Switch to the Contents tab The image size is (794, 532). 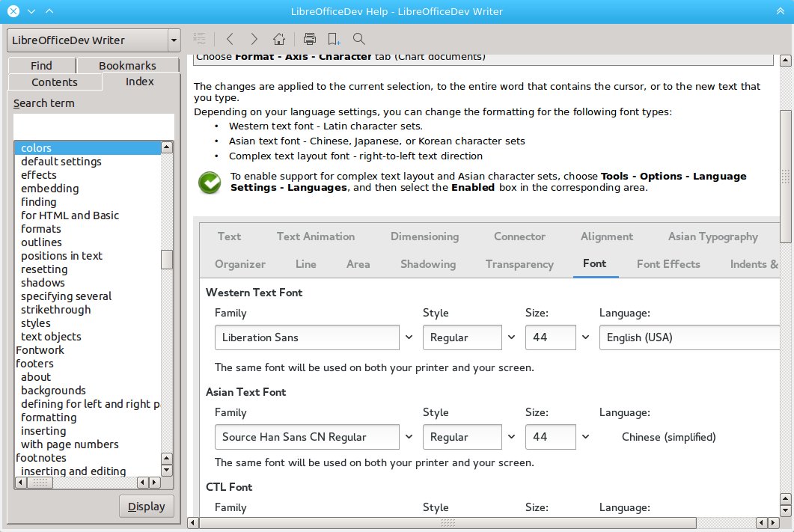[x=55, y=82]
